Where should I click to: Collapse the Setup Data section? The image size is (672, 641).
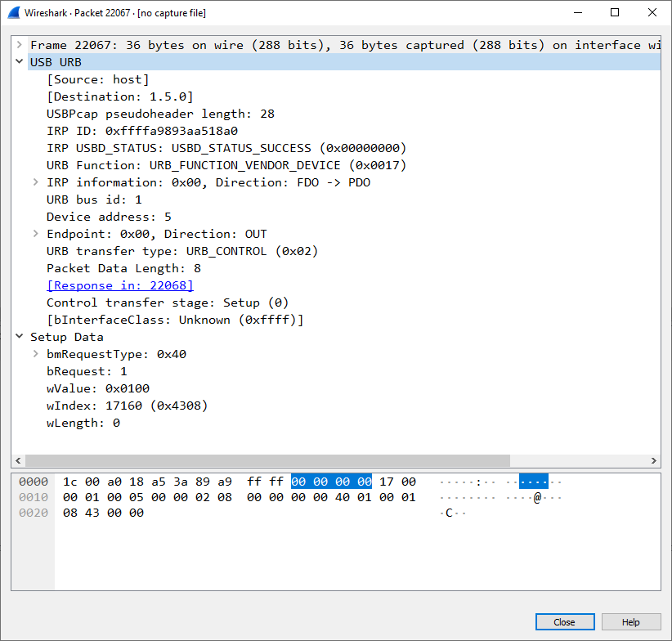pyautogui.click(x=19, y=336)
